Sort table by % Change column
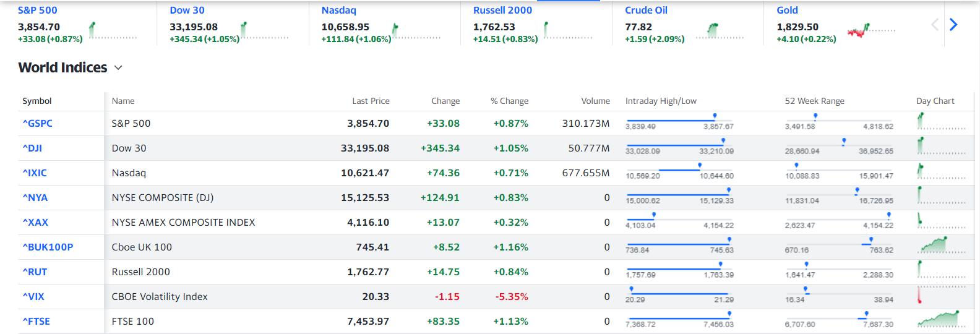Viewport: 980px width, 334px height. (509, 101)
